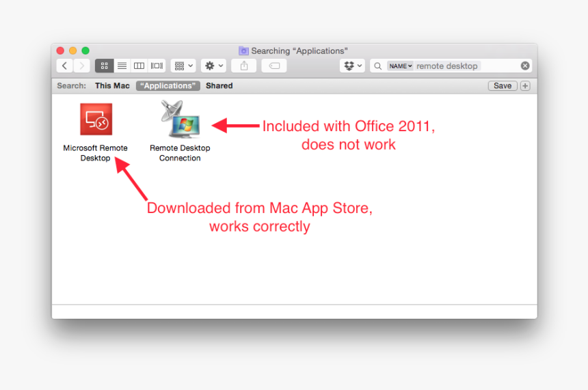Clear the search field with the X button
Viewport: 588px width, 390px height.
(x=525, y=66)
